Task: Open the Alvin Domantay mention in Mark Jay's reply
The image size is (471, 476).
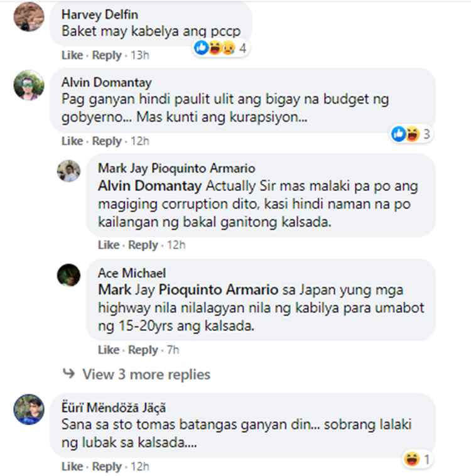Action: (x=149, y=186)
